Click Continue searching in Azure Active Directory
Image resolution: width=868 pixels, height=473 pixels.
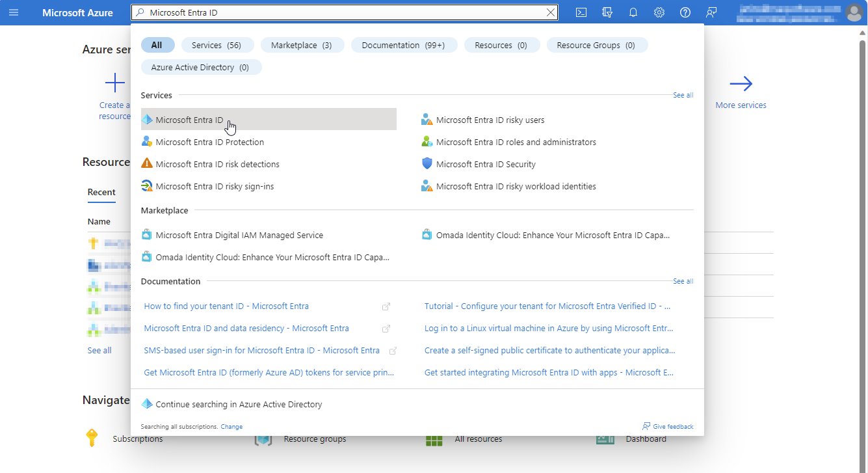point(239,404)
